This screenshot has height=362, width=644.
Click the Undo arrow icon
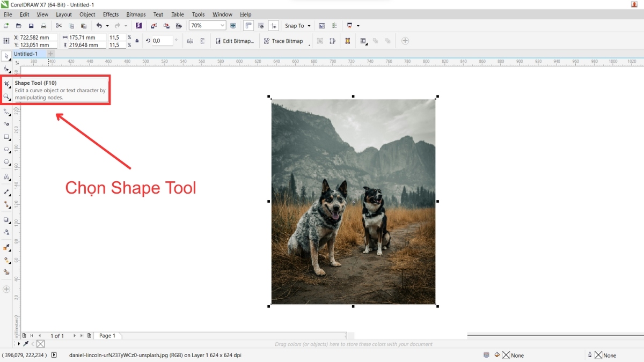tap(99, 26)
